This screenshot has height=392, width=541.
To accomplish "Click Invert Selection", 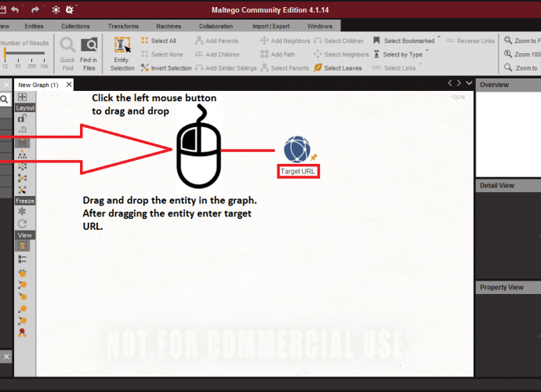I will (166, 68).
